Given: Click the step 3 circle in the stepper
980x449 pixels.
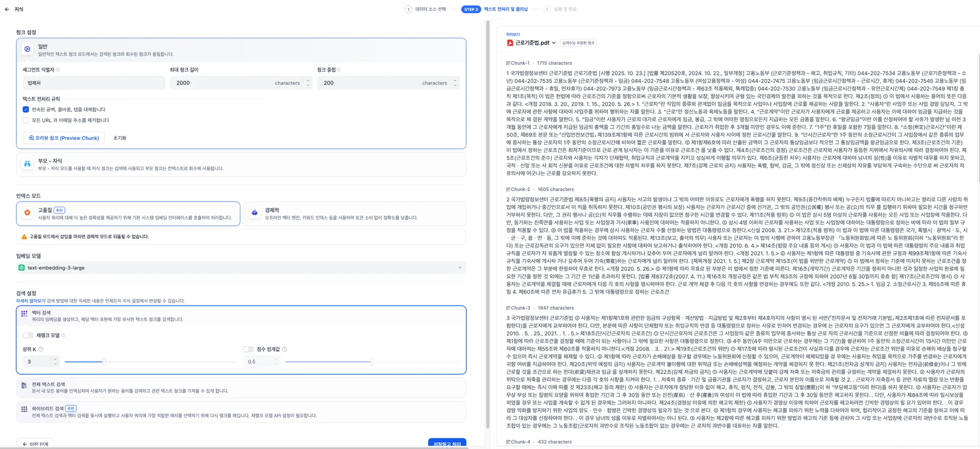Looking at the screenshot, I should pyautogui.click(x=547, y=9).
